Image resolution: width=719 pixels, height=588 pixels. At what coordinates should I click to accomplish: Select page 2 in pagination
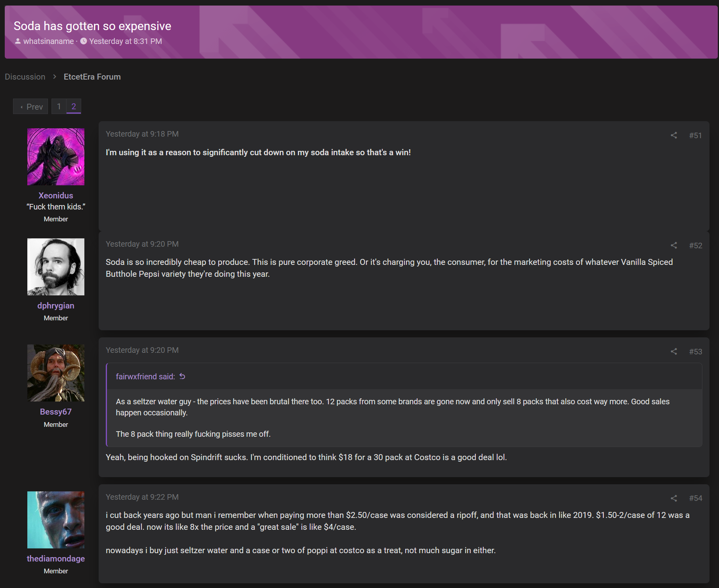tap(74, 107)
